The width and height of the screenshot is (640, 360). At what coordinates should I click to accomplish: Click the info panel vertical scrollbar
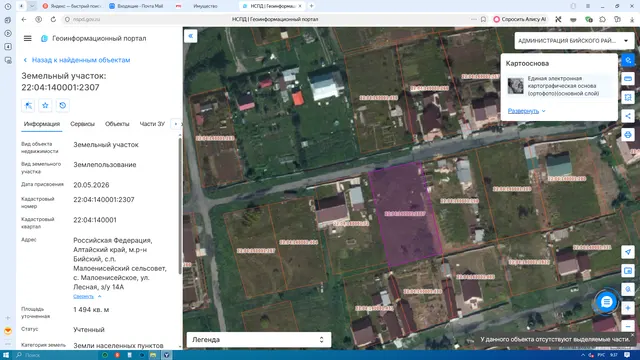point(180,206)
